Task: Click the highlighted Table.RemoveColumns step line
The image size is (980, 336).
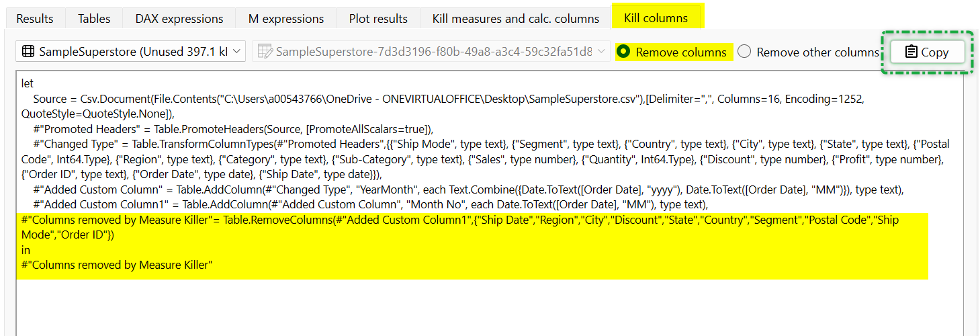Action: tap(403, 220)
